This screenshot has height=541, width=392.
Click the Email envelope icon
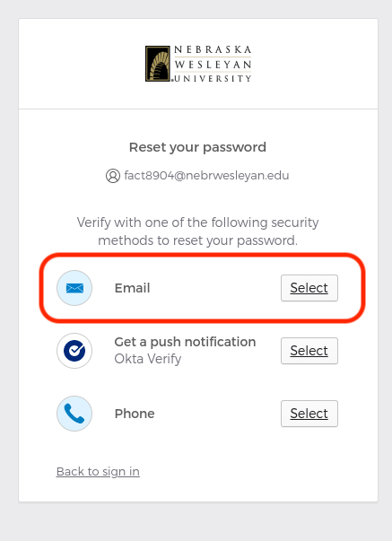click(x=74, y=288)
